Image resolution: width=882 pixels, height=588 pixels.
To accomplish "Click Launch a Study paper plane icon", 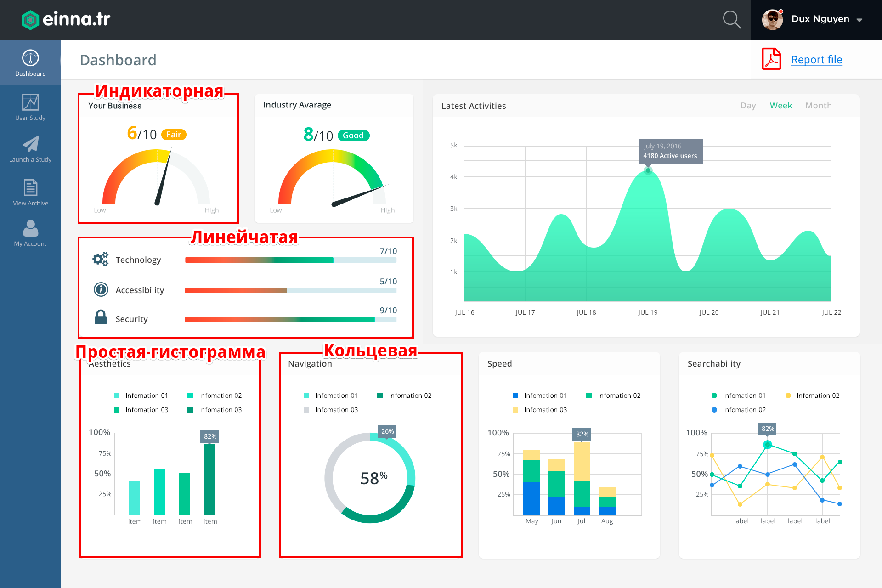I will tap(30, 144).
